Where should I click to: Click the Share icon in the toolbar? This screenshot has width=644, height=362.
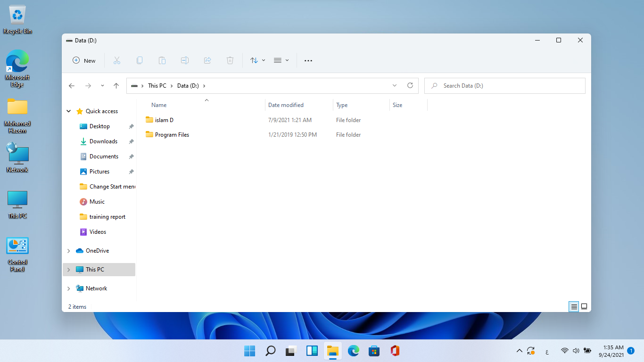(x=207, y=60)
